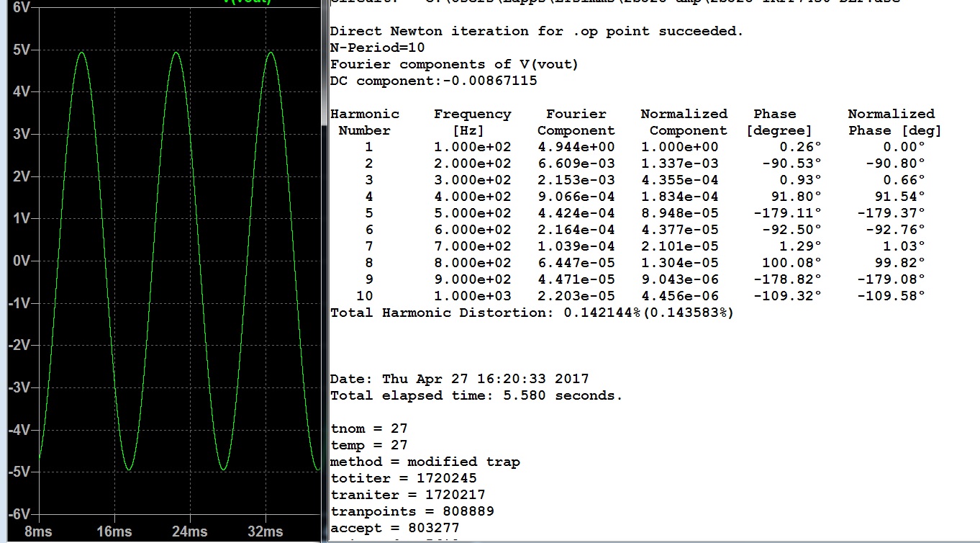The height and width of the screenshot is (543, 980).
Task: Click the 'Frequency' column header
Action: pyautogui.click(x=472, y=114)
